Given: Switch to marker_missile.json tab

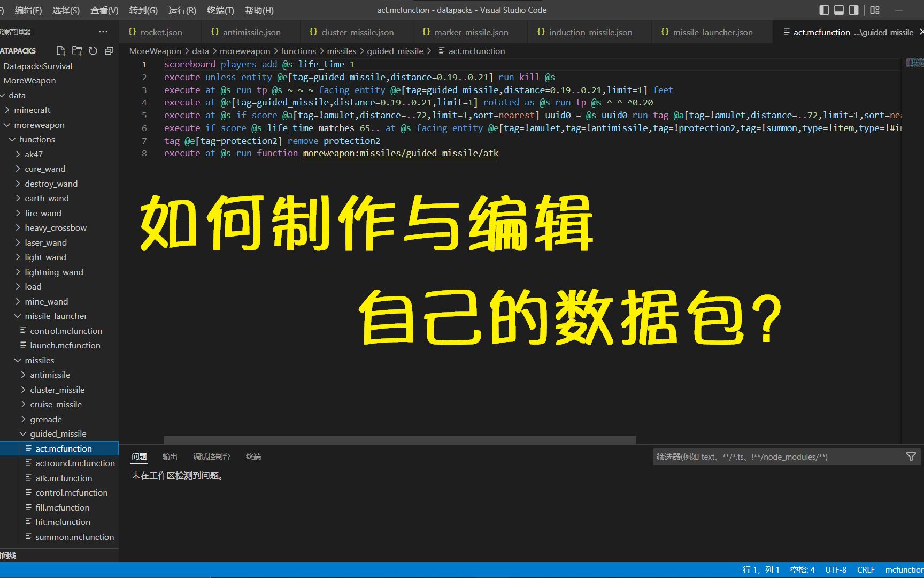Looking at the screenshot, I should point(471,32).
